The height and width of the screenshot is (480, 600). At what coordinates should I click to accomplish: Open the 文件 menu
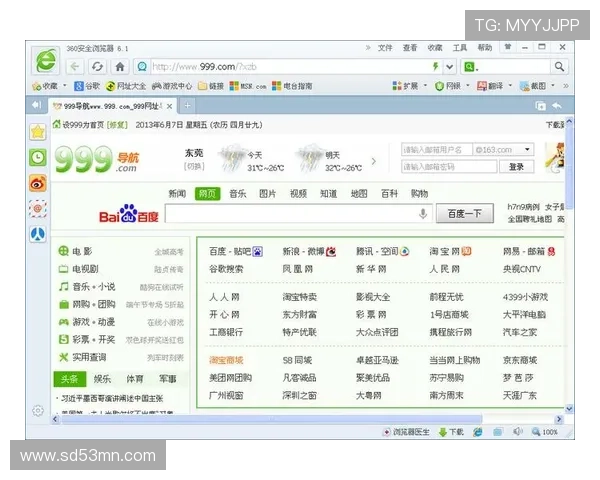(385, 48)
